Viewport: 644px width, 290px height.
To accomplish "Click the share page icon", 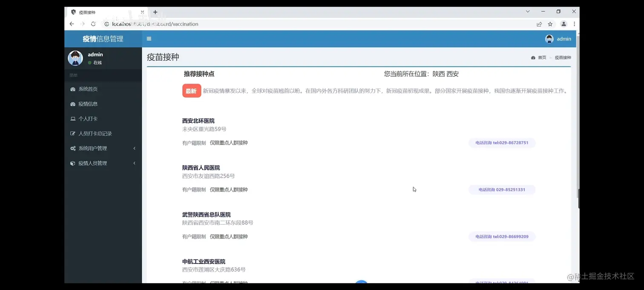I will pyautogui.click(x=539, y=24).
